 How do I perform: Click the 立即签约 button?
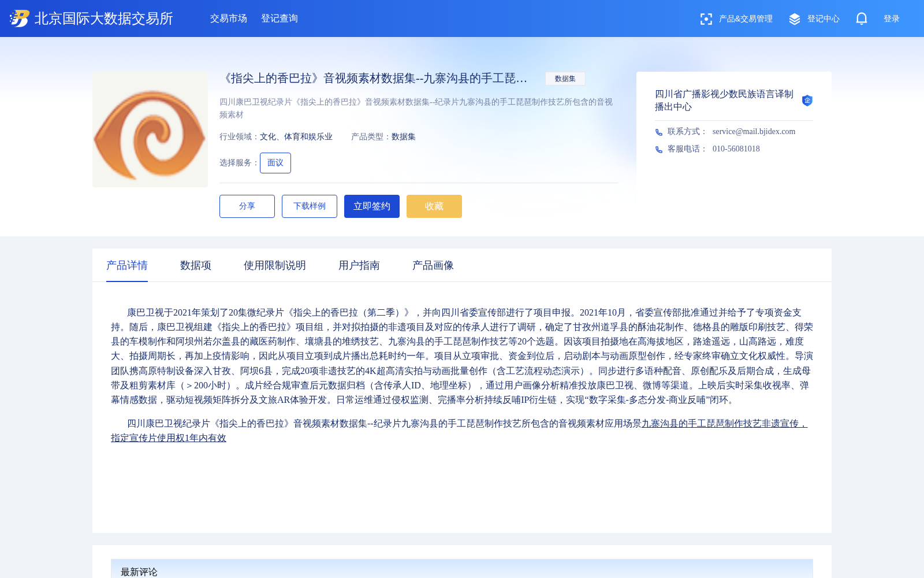pos(372,206)
